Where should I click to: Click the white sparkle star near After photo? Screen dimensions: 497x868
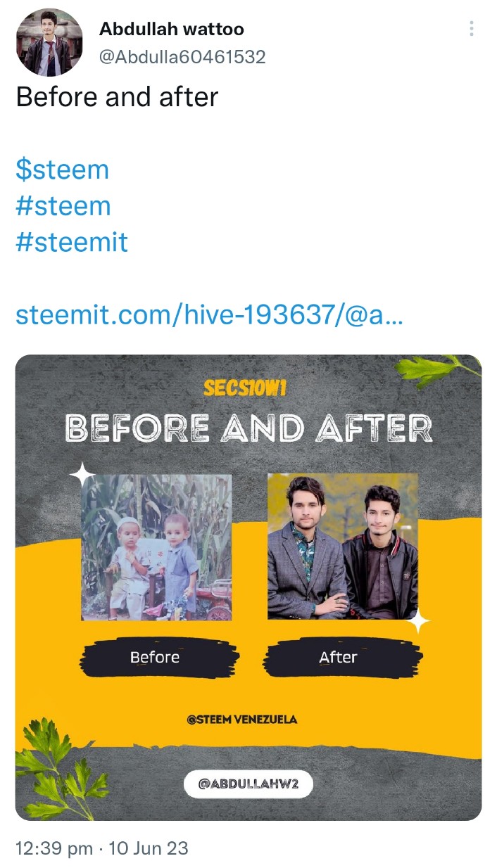click(x=418, y=620)
